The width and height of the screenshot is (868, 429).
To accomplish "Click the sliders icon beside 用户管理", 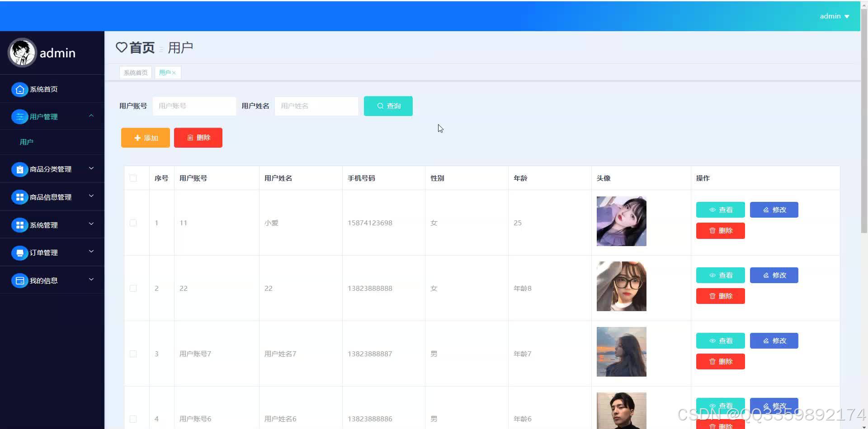I will [19, 117].
